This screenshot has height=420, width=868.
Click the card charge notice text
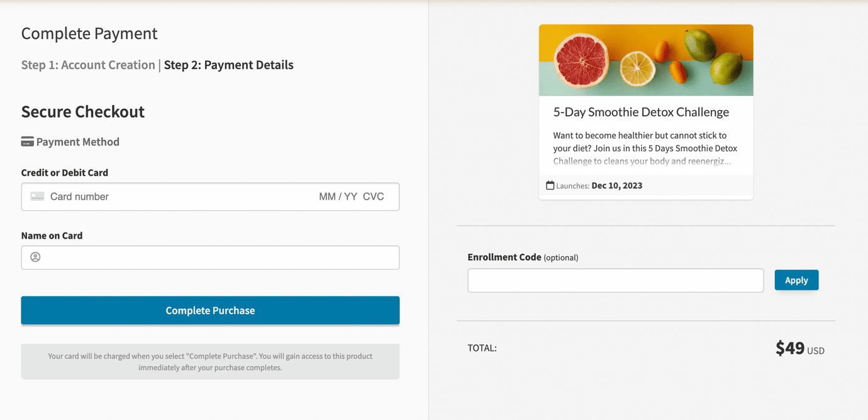coord(210,361)
